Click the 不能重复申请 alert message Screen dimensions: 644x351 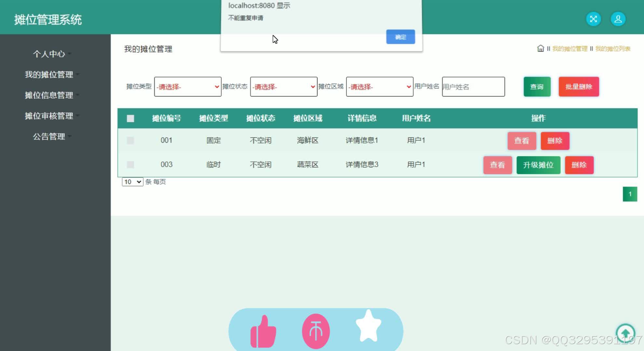246,18
